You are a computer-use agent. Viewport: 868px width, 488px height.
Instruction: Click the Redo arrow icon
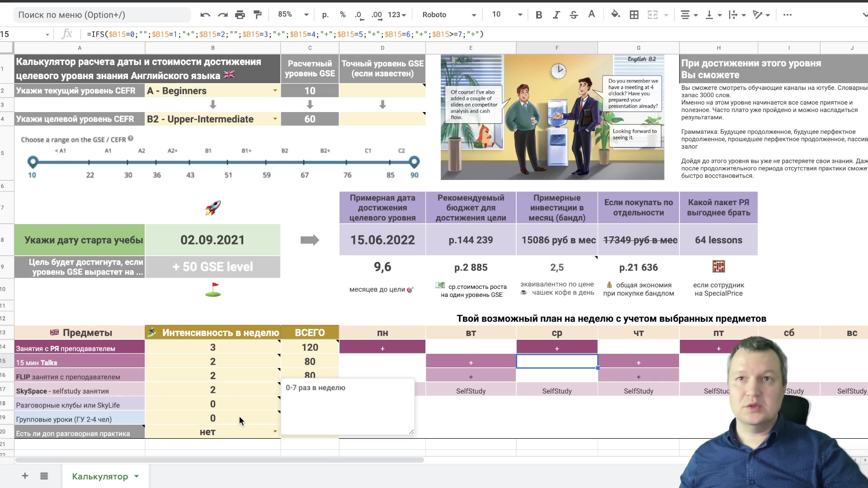(222, 15)
